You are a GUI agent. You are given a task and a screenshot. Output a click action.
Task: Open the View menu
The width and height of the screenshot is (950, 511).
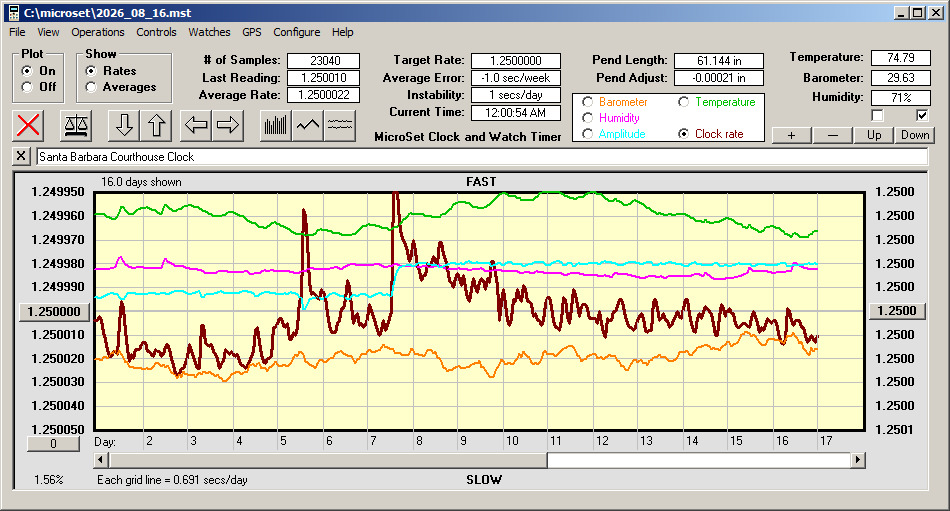coord(48,32)
